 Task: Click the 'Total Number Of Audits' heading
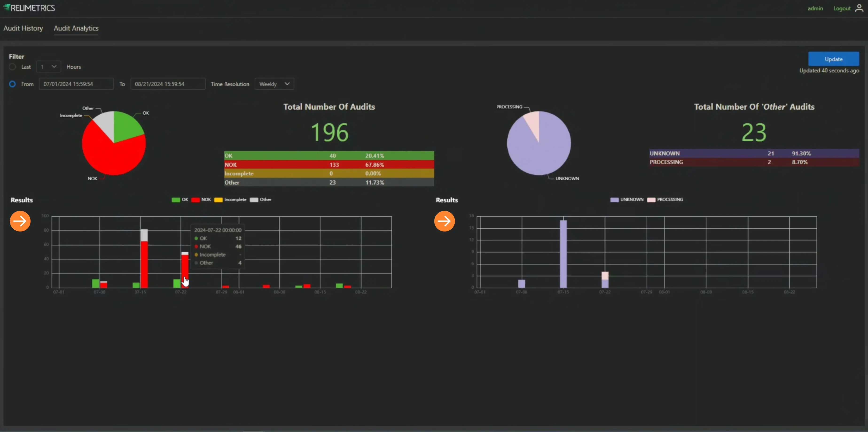click(x=329, y=107)
